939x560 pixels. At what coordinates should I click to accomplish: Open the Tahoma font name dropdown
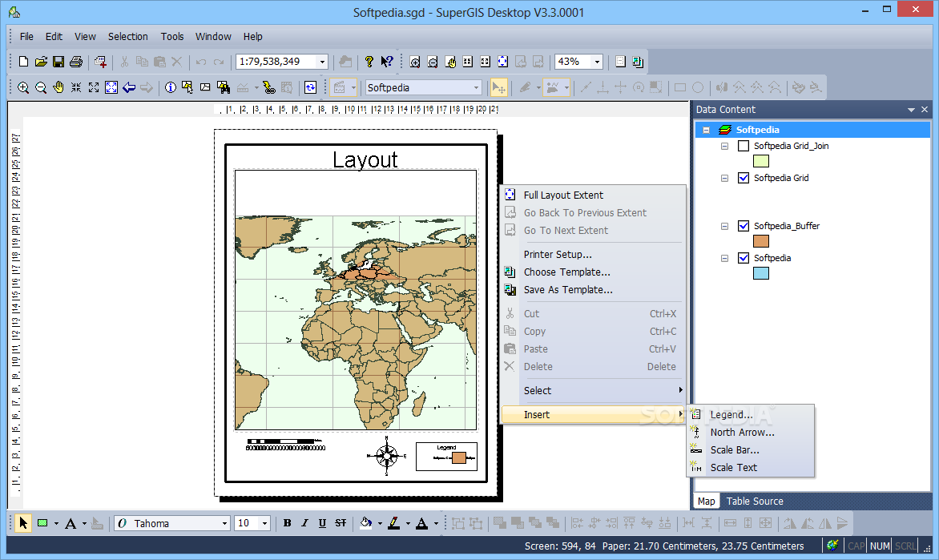(224, 523)
